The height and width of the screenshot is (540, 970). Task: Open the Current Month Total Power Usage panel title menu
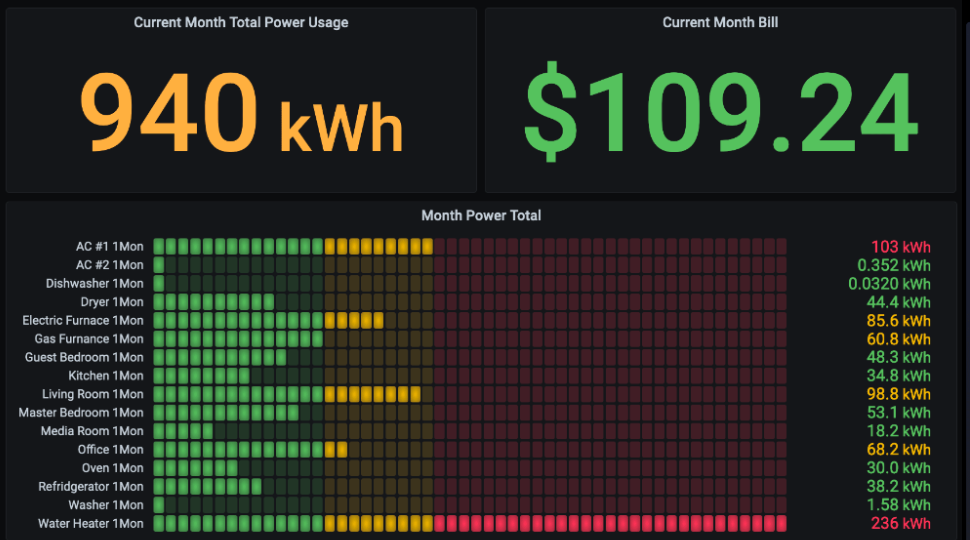tap(241, 22)
